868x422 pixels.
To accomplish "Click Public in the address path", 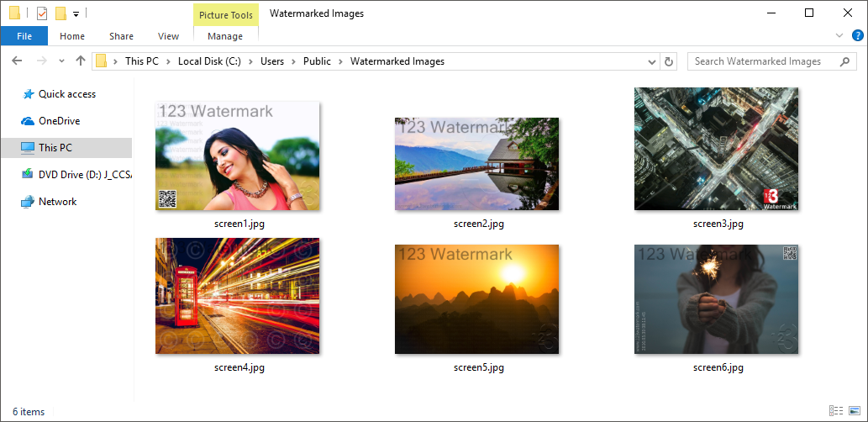I will click(x=317, y=61).
